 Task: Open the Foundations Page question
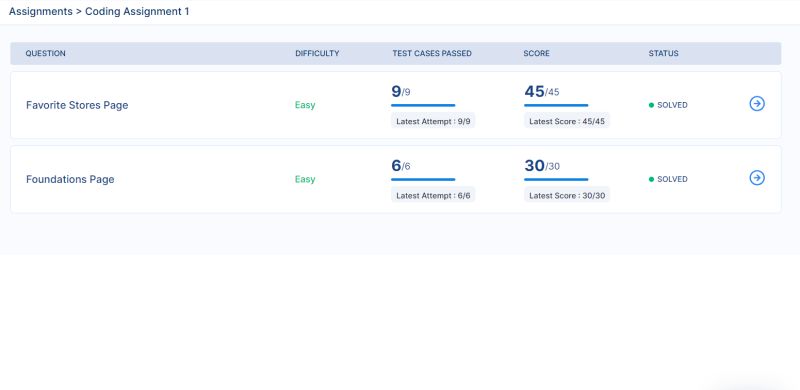click(x=70, y=179)
